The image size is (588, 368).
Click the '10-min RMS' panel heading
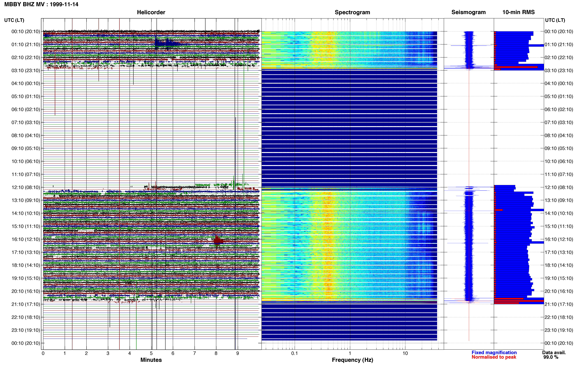[518, 12]
